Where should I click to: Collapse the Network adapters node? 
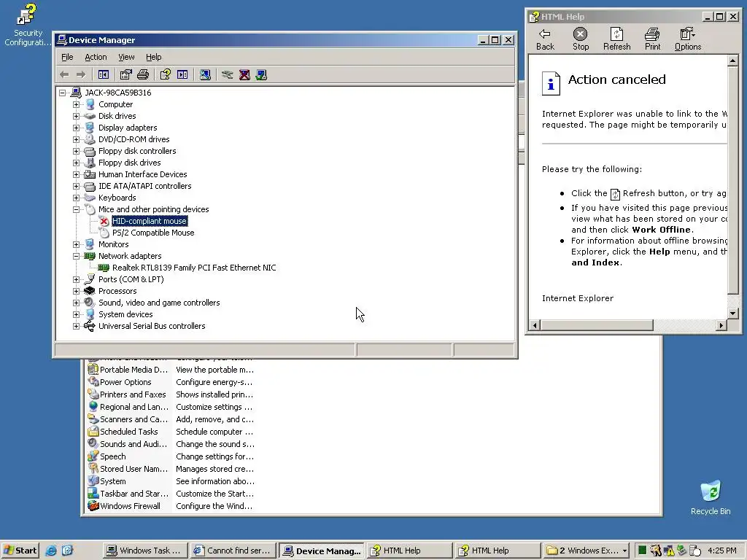tap(76, 256)
